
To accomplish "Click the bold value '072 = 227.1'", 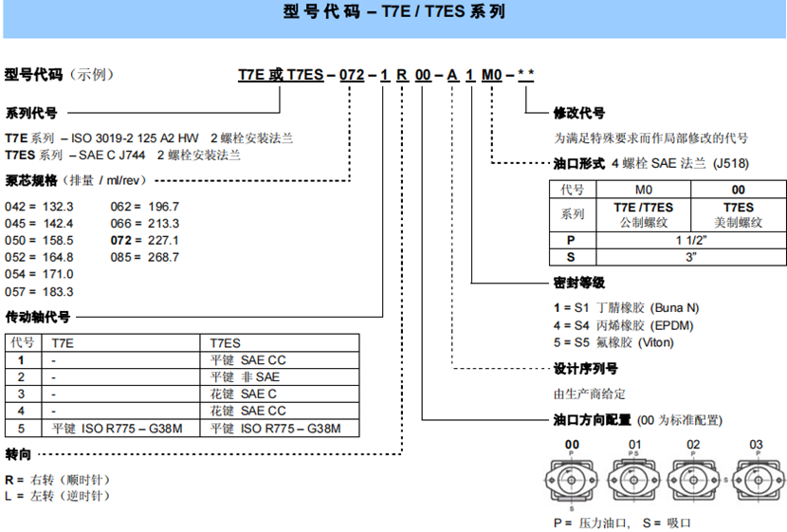I will click(144, 241).
